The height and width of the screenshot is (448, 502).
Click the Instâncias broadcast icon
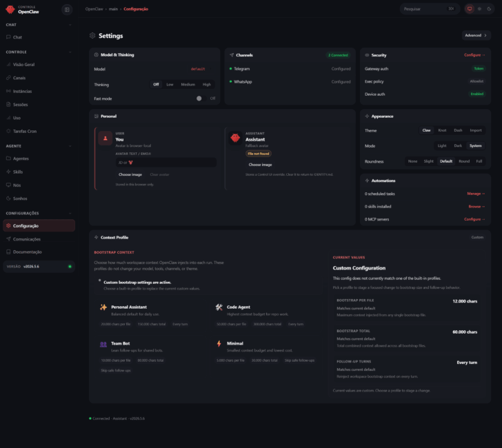[8, 91]
